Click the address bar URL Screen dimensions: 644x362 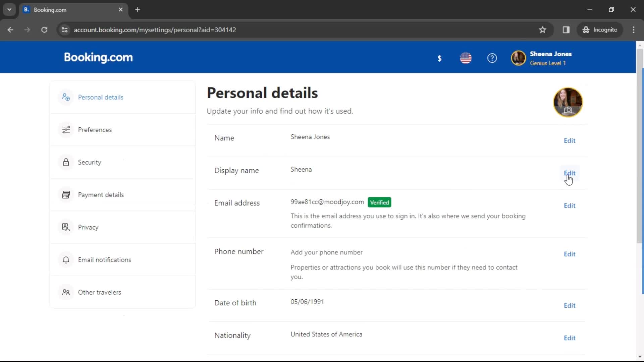click(x=155, y=30)
